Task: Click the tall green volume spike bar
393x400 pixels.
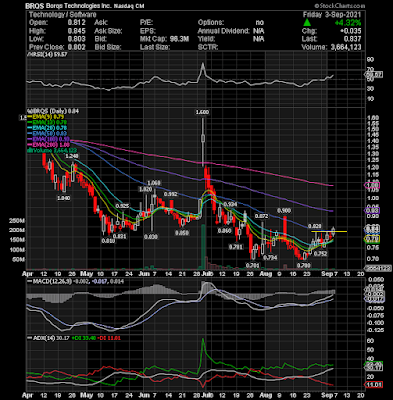Action: click(202, 247)
